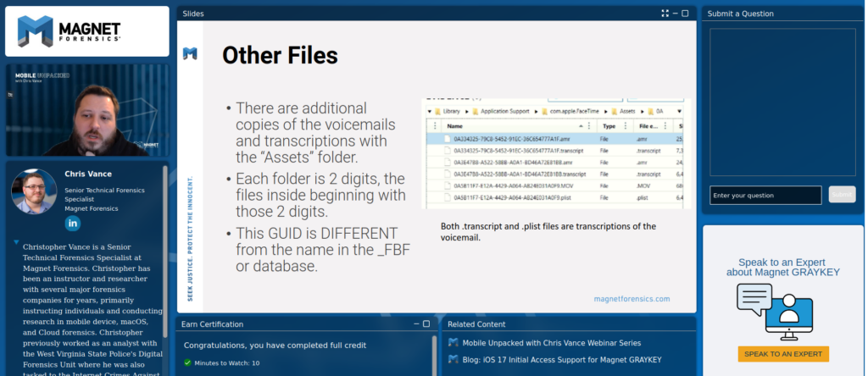This screenshot has width=868, height=376.
Task: Click the Submit a Question panel title
Action: [x=740, y=14]
